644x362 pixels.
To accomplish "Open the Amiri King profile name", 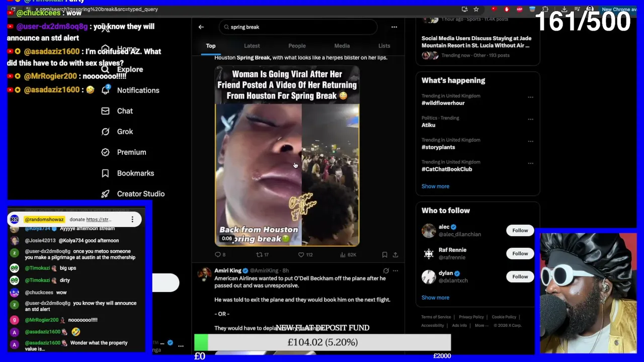I will (x=228, y=270).
